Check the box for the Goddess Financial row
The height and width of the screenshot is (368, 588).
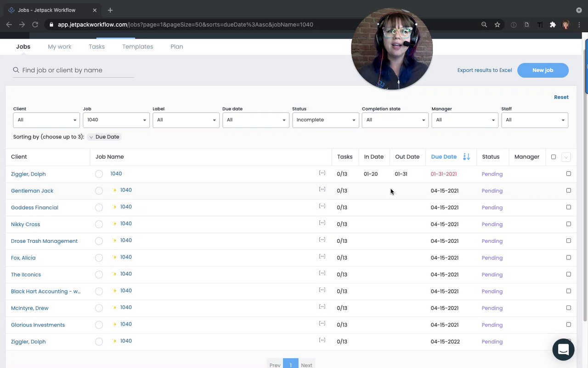[569, 207]
